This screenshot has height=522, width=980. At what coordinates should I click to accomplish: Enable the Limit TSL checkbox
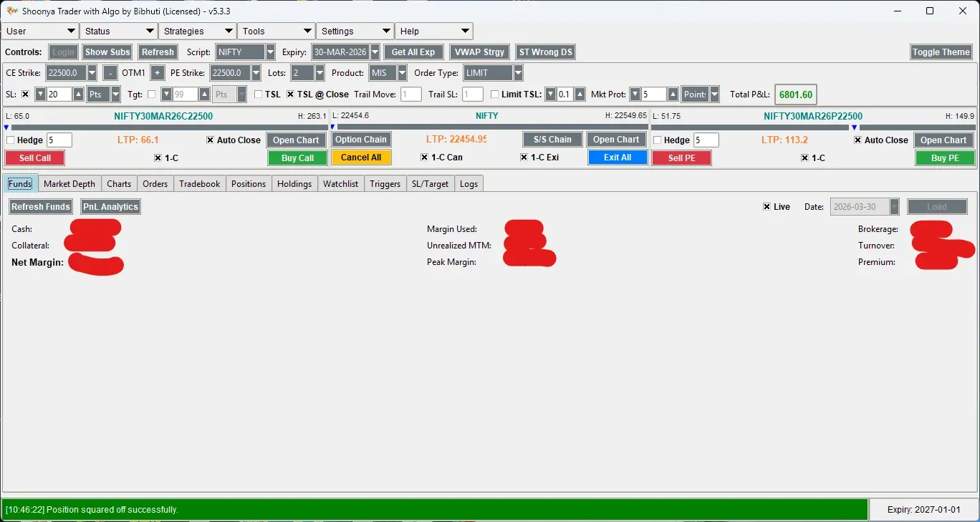click(x=495, y=95)
